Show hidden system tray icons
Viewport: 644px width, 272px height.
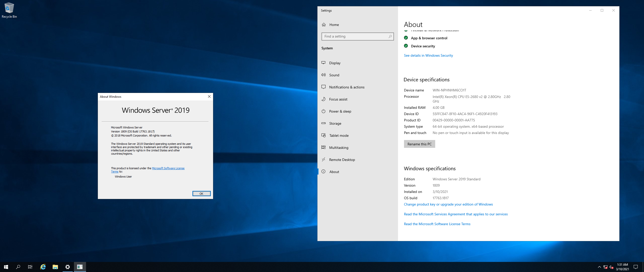click(599, 267)
